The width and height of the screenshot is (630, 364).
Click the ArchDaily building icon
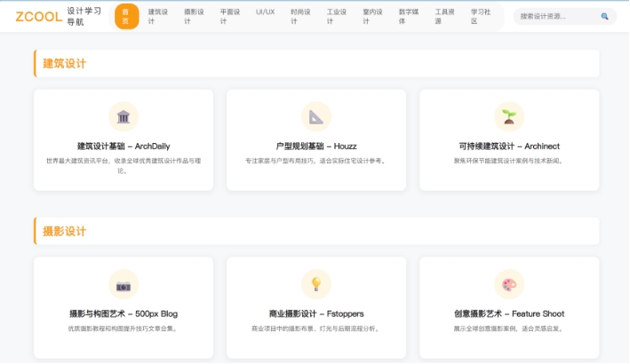(124, 117)
